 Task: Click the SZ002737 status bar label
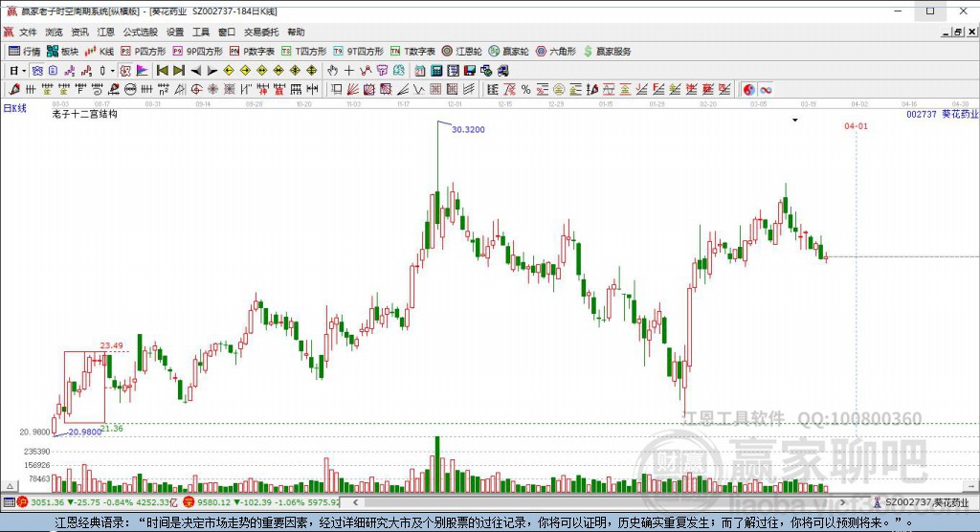tap(926, 502)
